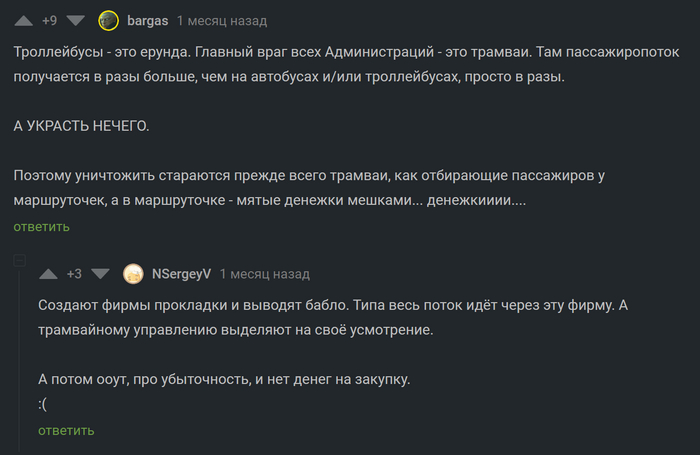The height and width of the screenshot is (455, 700).
Task: Collapse the NSergeyV reply thread
Action: point(18,260)
